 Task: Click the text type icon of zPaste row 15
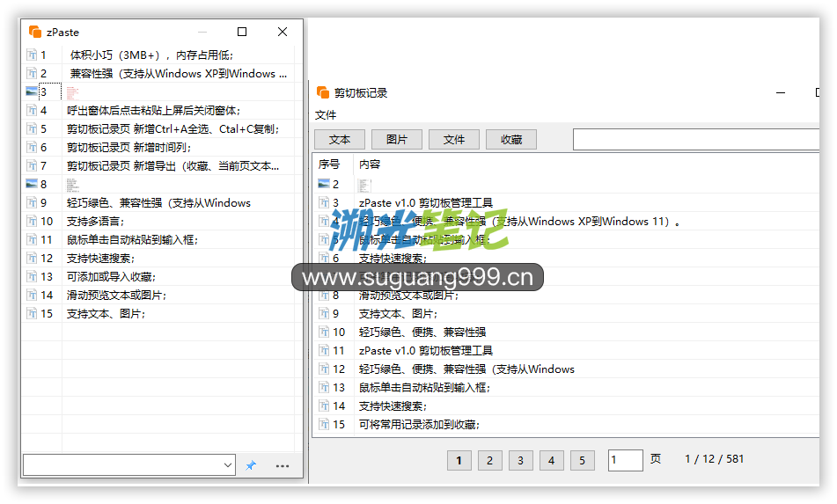tap(32, 314)
